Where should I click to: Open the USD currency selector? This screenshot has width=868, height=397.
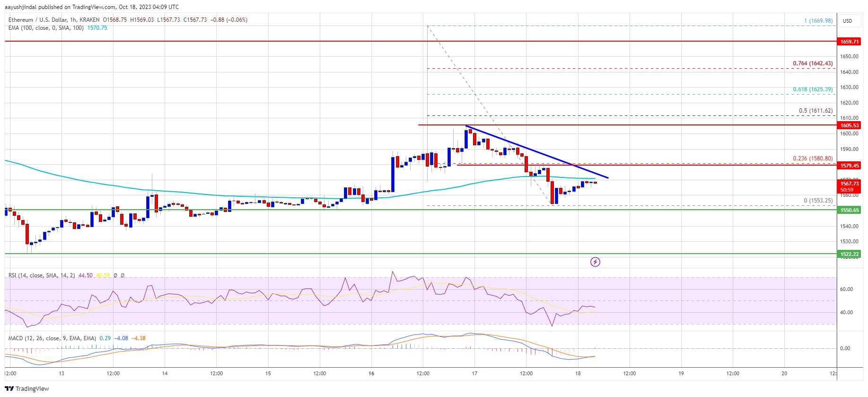pos(847,21)
